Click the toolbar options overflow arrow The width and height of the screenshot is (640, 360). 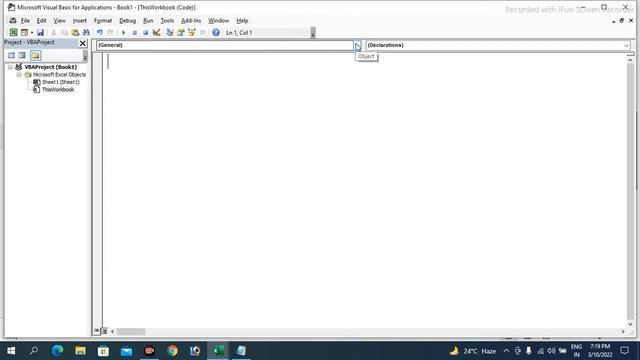click(313, 33)
